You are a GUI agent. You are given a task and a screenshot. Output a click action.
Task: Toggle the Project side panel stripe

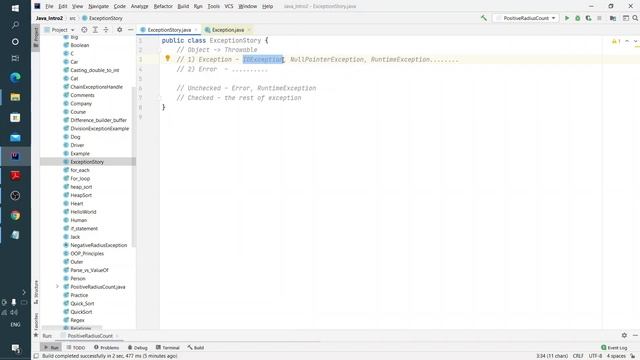[36, 37]
